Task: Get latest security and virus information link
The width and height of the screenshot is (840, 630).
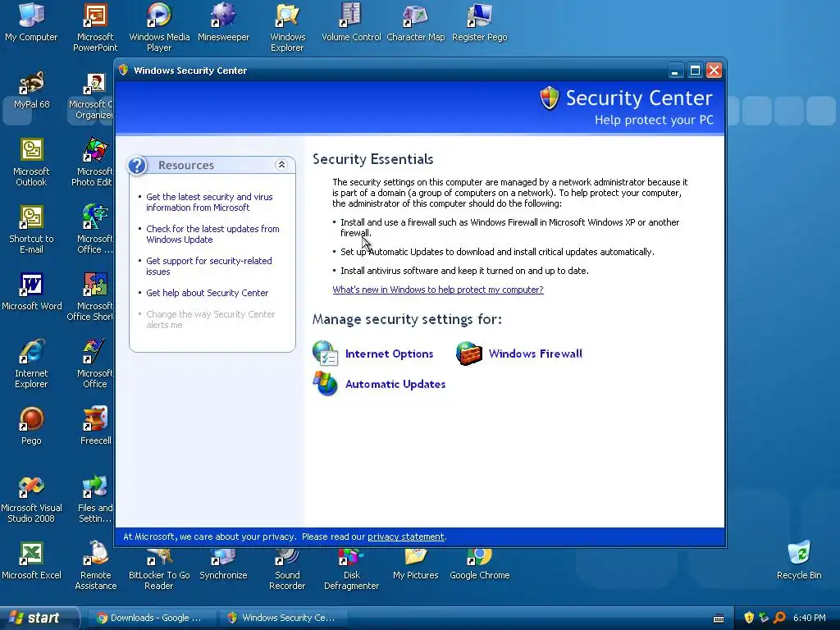Action: (x=209, y=202)
